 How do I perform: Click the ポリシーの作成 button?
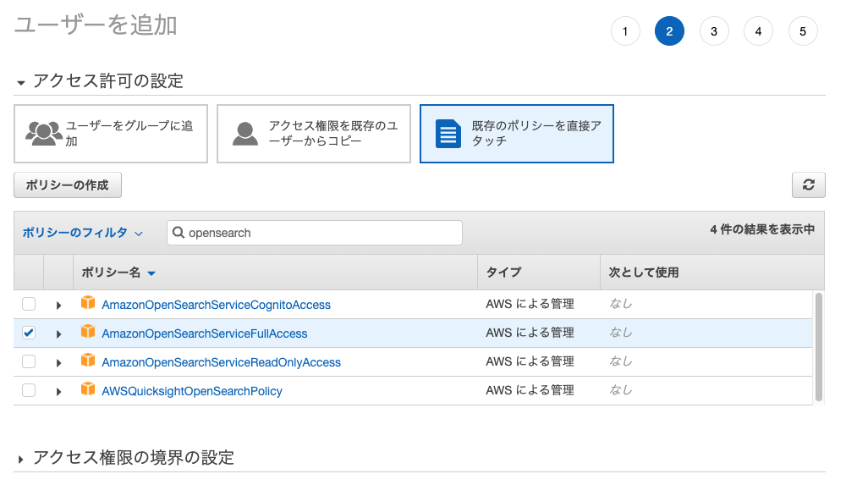(68, 185)
